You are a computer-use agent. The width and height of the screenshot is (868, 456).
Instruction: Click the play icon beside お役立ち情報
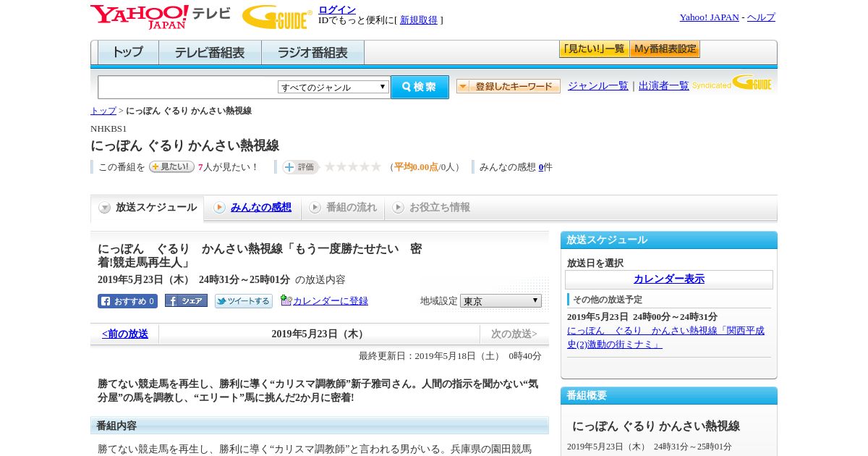[x=399, y=208]
